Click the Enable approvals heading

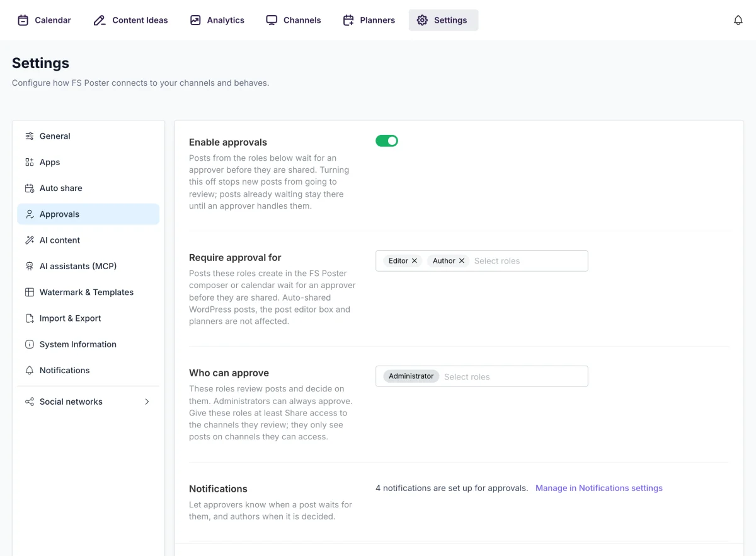tap(228, 142)
